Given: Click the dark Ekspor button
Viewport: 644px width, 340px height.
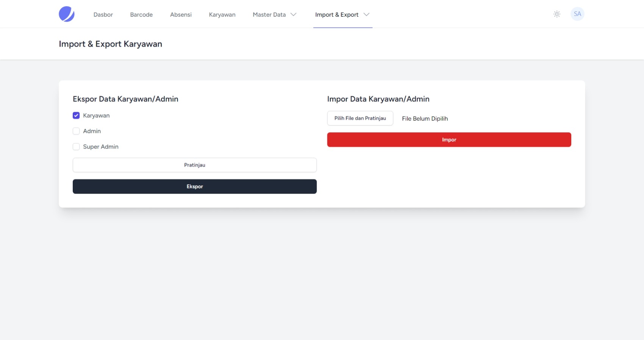Looking at the screenshot, I should (194, 186).
